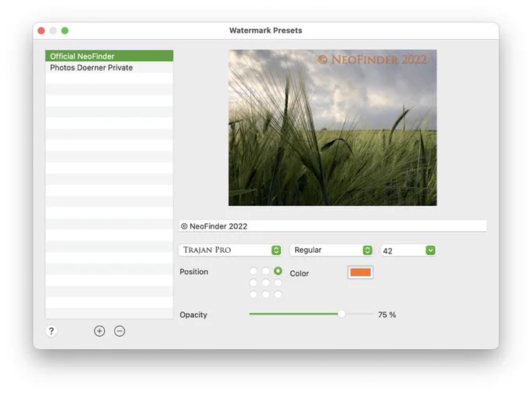532x393 pixels.
Task: Select top-center watermark position
Action: click(x=266, y=271)
